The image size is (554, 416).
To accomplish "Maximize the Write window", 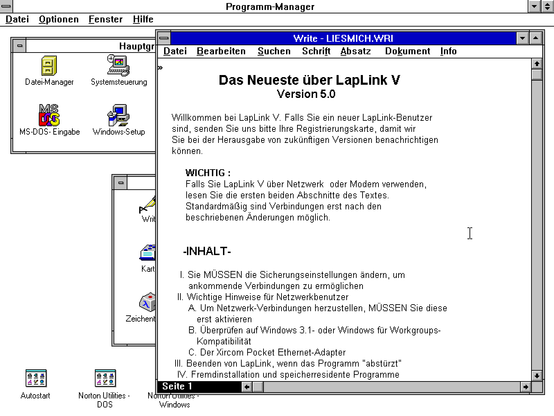I will click(536, 38).
